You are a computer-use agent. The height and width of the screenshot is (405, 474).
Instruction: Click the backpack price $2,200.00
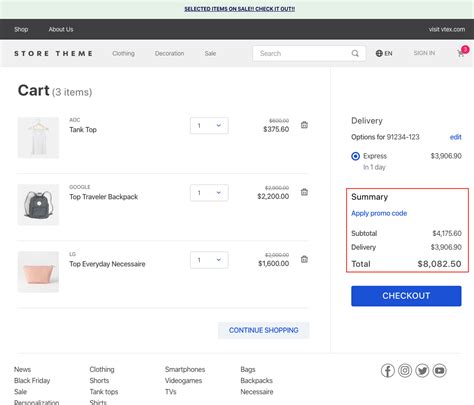click(x=273, y=196)
